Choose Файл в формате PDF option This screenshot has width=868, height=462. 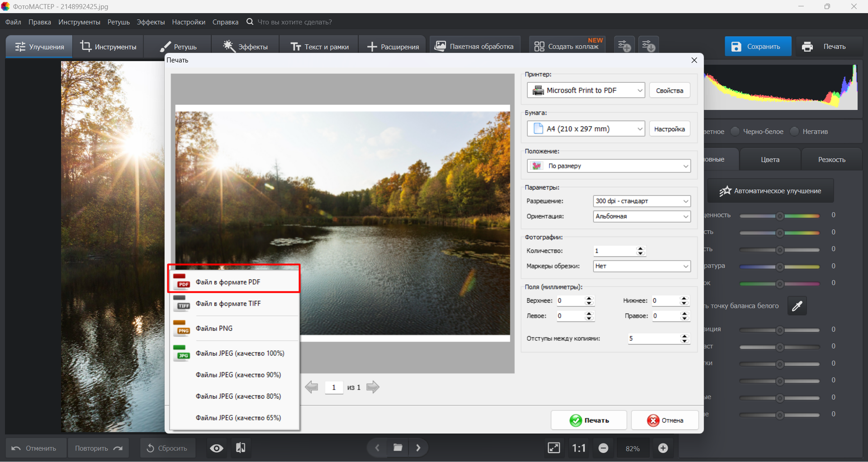[x=233, y=281]
